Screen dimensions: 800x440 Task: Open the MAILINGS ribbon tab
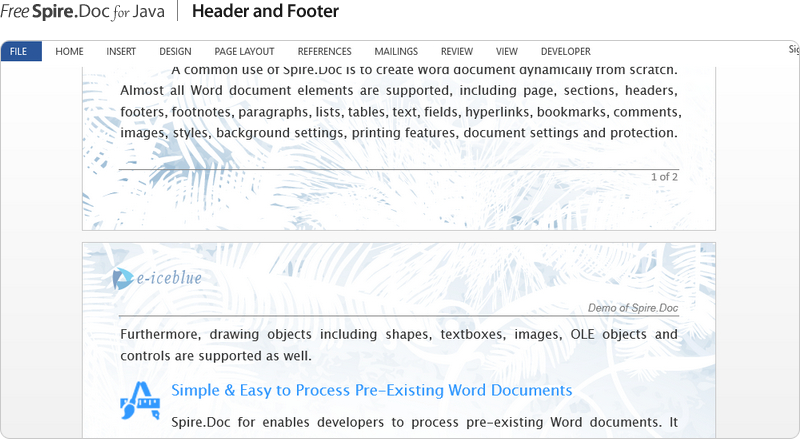coord(396,52)
